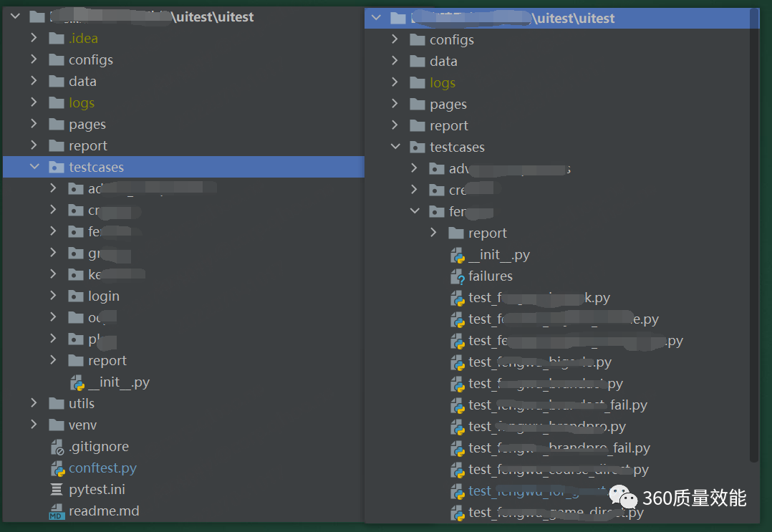This screenshot has width=772, height=532.
Task: Select the logs folder label in right tree
Action: coord(443,82)
